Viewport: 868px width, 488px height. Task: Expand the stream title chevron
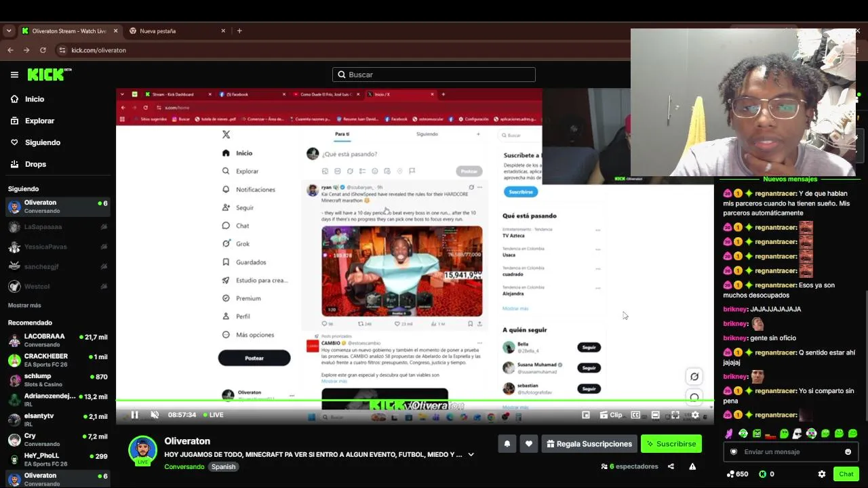coord(471,455)
